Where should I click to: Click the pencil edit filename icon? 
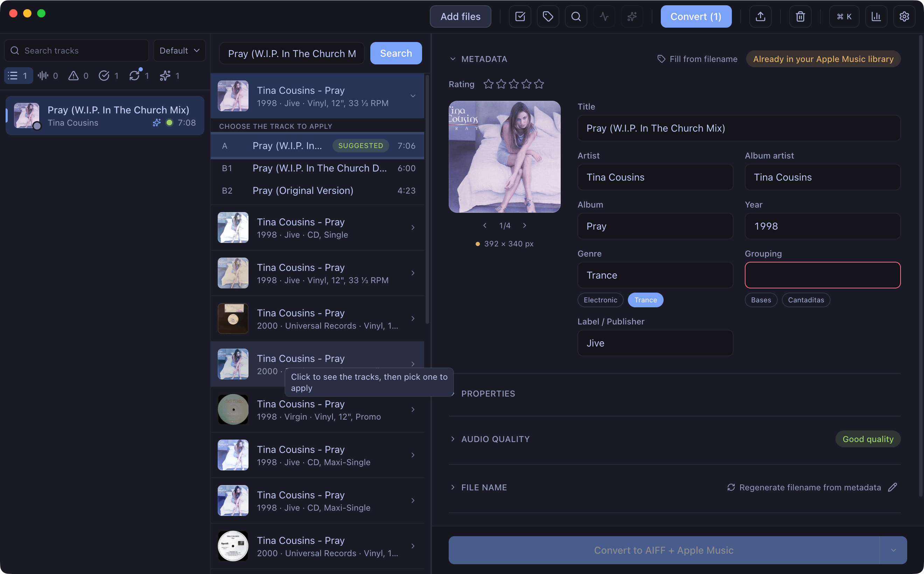[892, 487]
